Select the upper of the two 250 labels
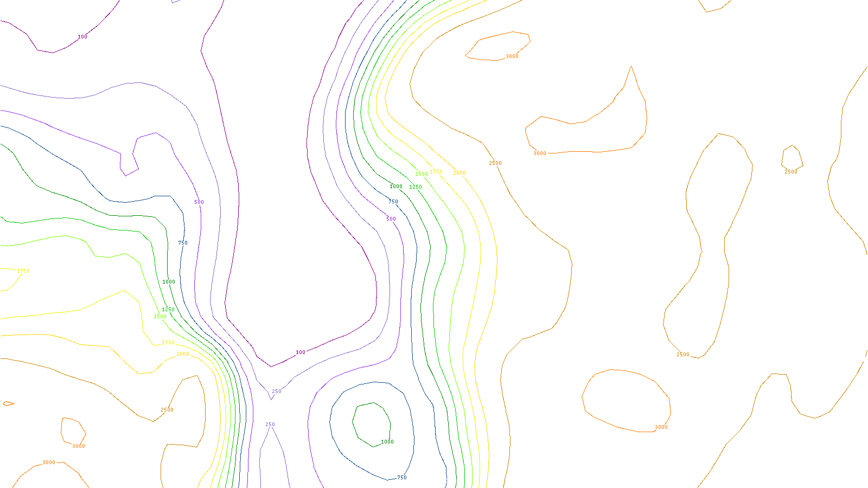 point(277,391)
